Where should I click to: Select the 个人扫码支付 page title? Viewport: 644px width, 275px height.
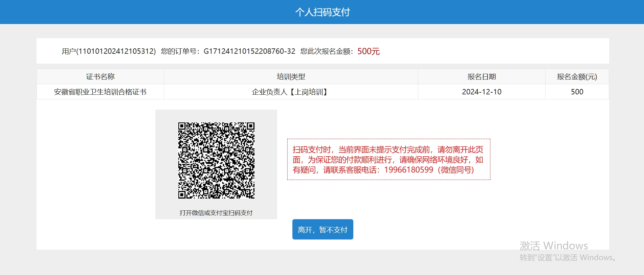coord(323,12)
